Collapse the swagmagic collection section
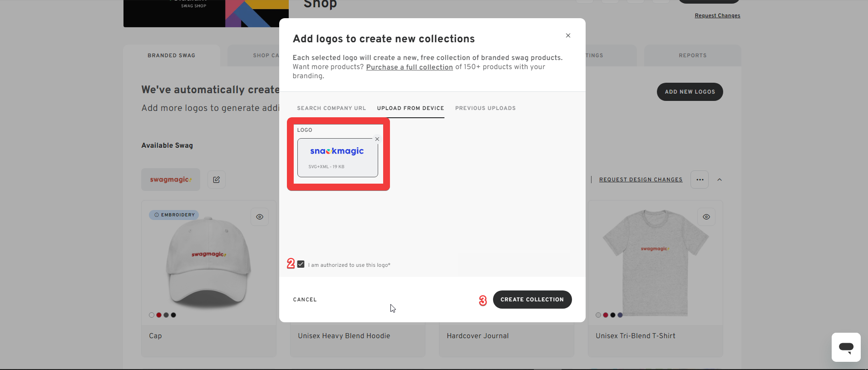Viewport: 868px width, 370px height. 720,180
